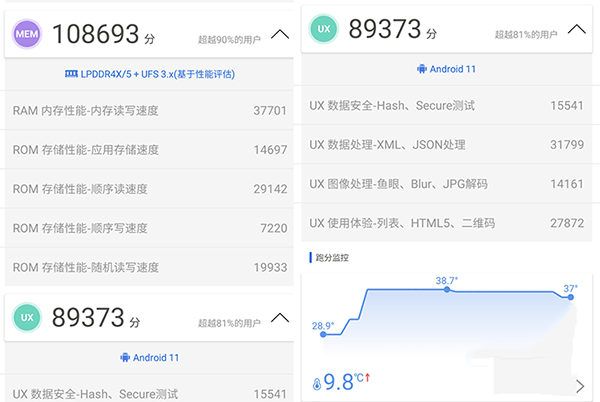Click the teal UX badge above the temperature chart
This screenshot has width=600, height=402.
[x=323, y=29]
